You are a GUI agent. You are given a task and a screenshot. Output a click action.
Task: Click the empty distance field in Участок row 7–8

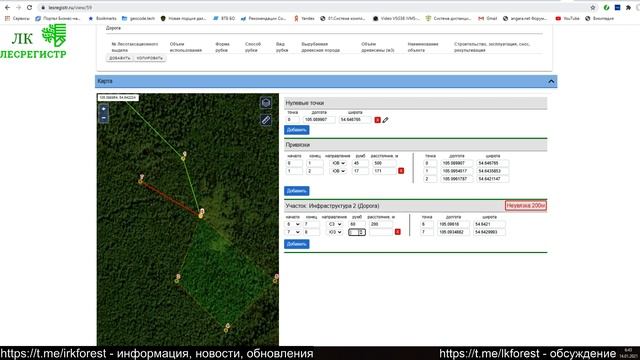(x=380, y=232)
